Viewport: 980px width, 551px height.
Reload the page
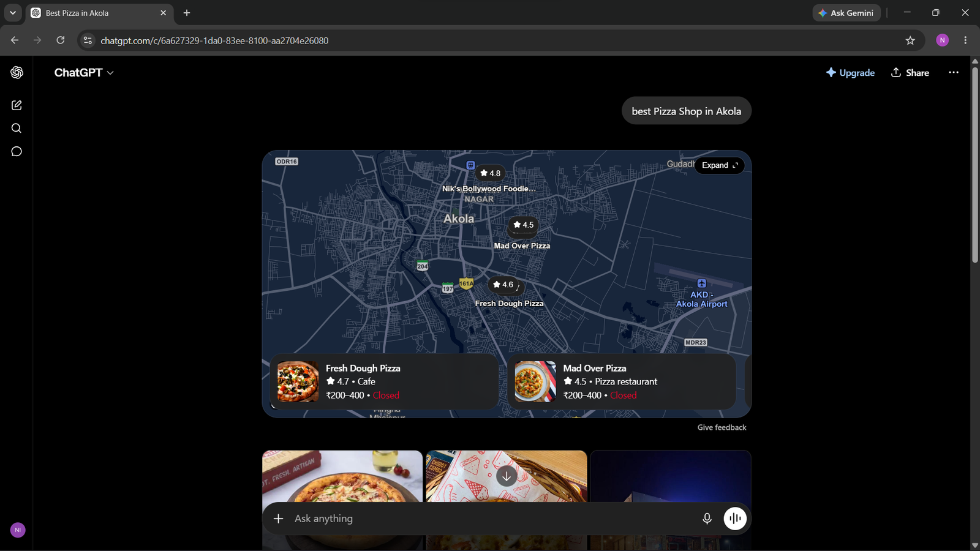(x=61, y=40)
